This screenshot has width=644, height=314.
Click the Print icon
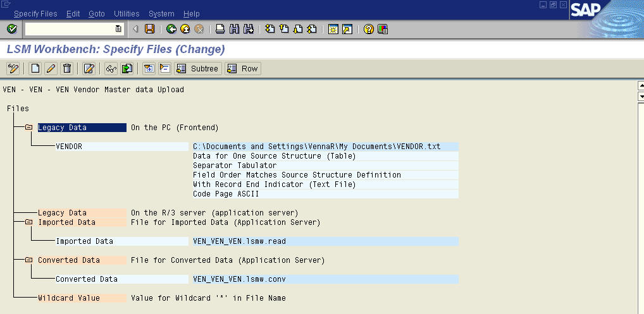coord(220,29)
